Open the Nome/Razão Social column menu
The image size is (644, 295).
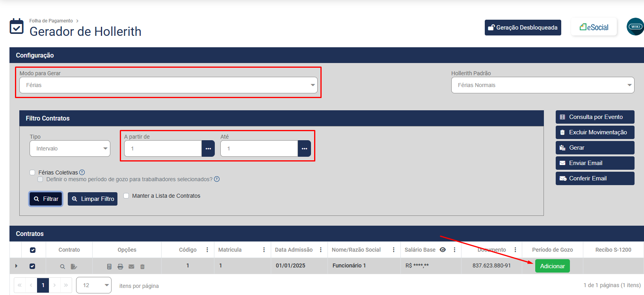click(x=394, y=250)
